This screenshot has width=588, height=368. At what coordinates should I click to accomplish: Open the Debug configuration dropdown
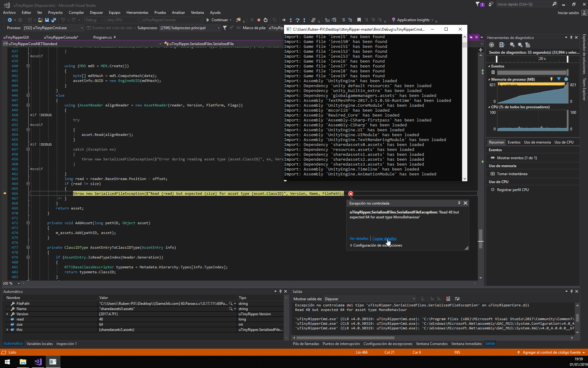pyautogui.click(x=94, y=20)
